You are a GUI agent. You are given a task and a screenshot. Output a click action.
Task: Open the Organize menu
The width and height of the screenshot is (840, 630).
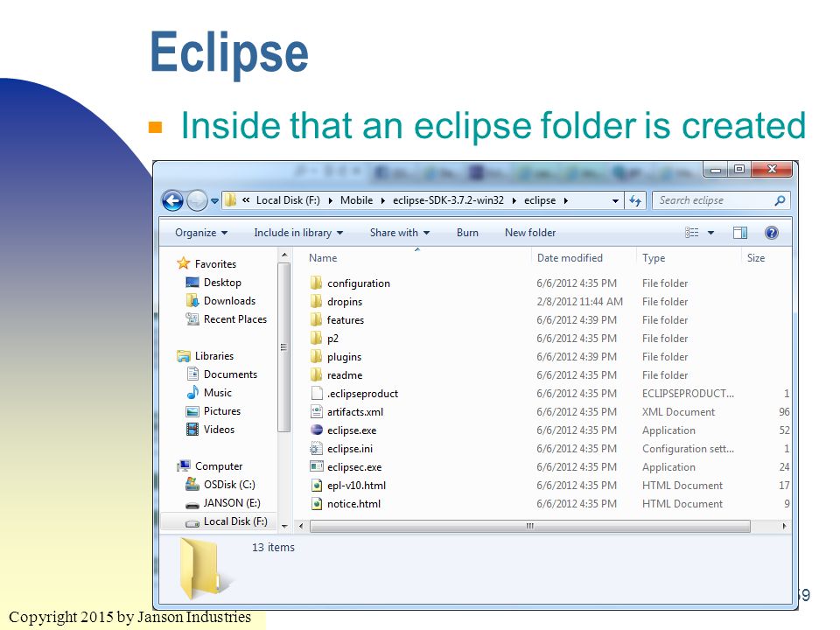[201, 233]
